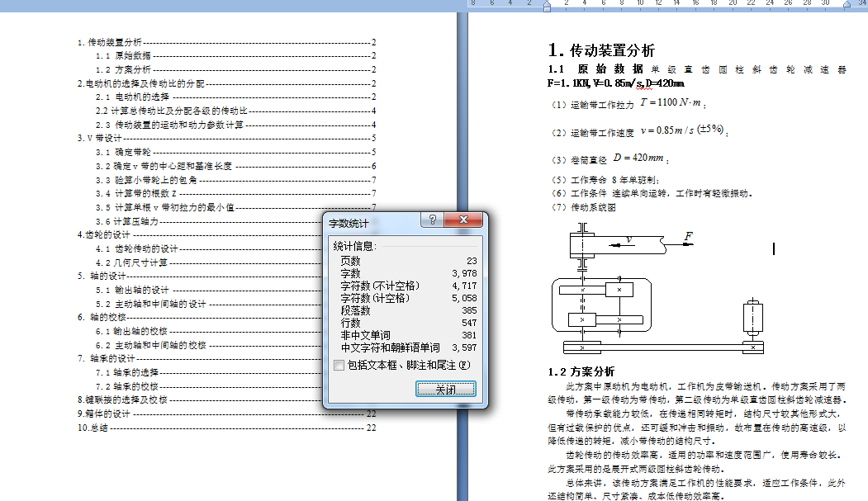Image resolution: width=868 pixels, height=501 pixels.
Task: Enable 包括文本框、脚注和尾注 option
Action: coord(337,366)
